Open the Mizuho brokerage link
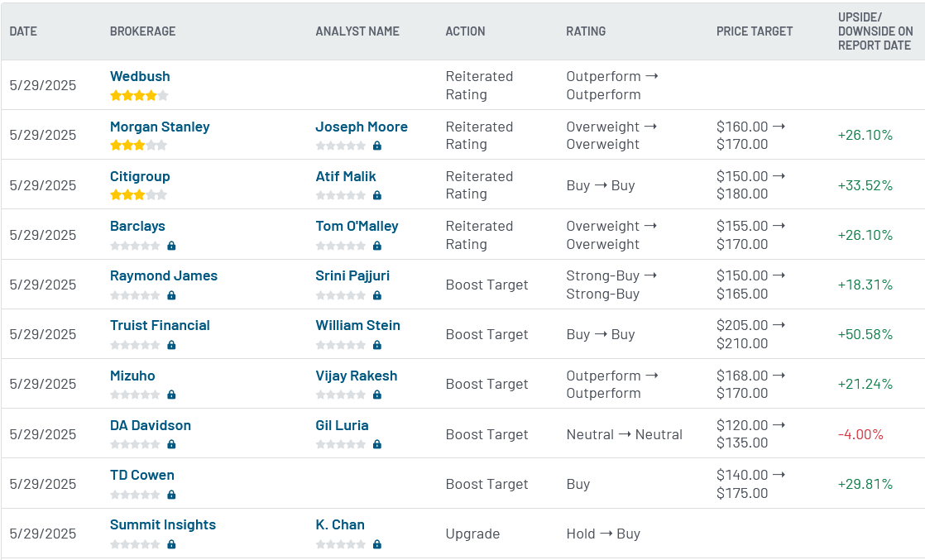925x560 pixels. pyautogui.click(x=132, y=376)
